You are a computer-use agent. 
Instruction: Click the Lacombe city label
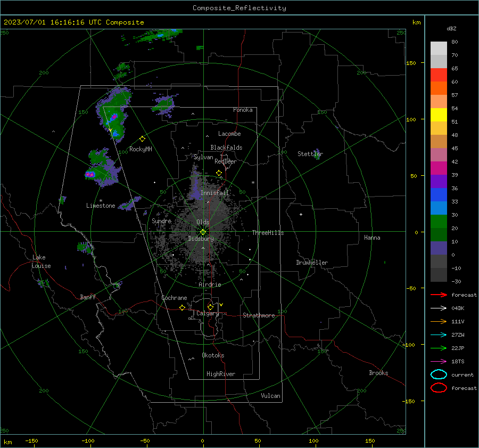tap(229, 134)
